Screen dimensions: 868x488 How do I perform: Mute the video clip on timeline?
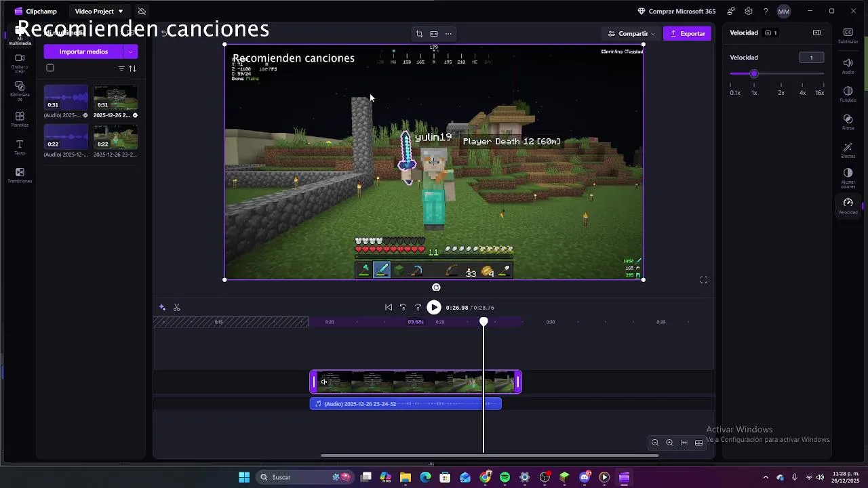324,382
